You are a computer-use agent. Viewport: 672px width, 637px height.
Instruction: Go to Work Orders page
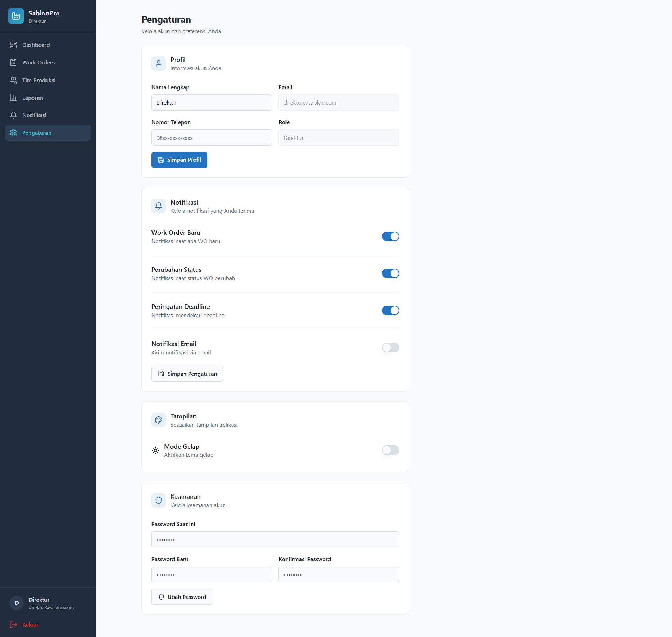point(48,62)
